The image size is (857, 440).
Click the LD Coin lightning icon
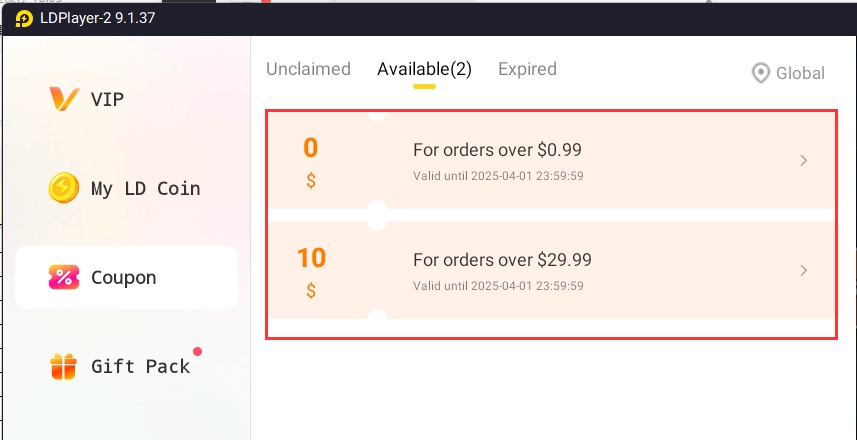(x=64, y=188)
